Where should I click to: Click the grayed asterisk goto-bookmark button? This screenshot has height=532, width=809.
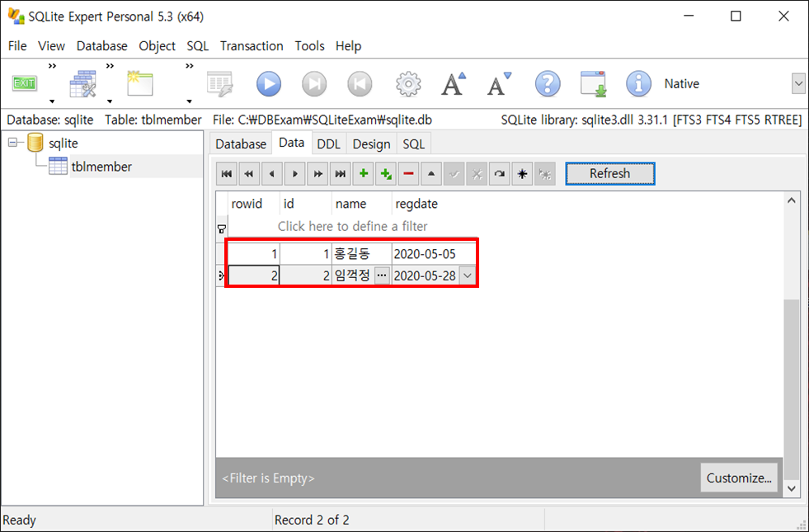coord(545,174)
